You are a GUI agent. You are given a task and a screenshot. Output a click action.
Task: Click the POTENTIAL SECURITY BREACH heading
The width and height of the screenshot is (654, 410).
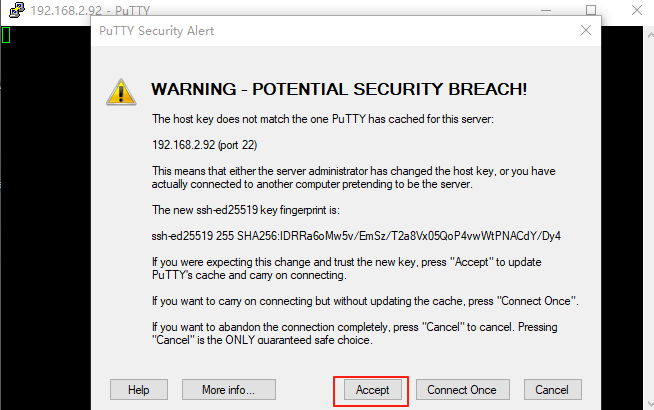(338, 90)
